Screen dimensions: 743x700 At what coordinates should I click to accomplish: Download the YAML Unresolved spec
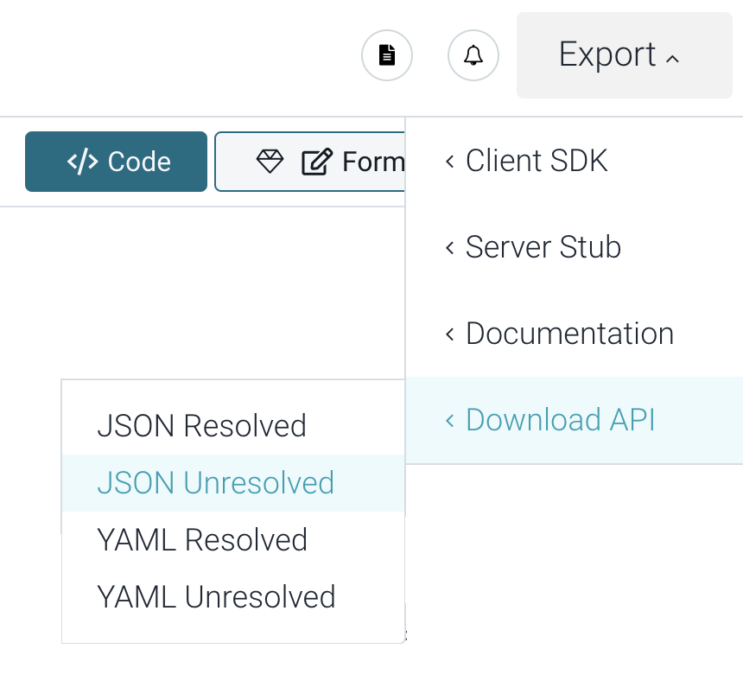pos(215,596)
